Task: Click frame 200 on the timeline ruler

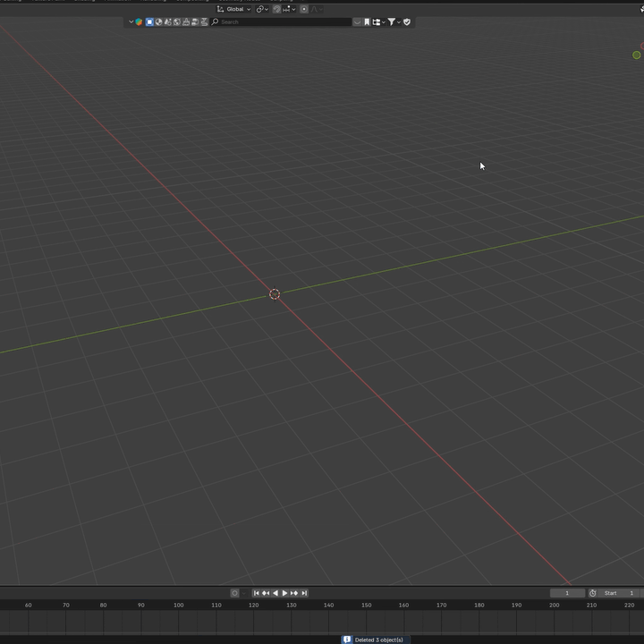Action: 554,605
